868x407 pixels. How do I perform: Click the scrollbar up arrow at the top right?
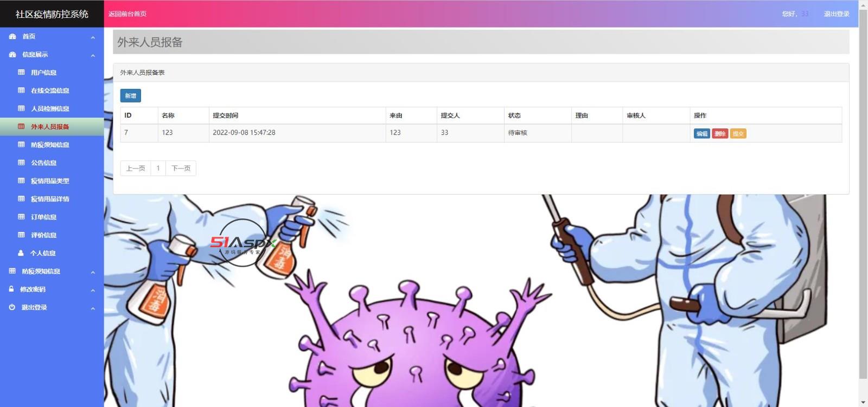pos(863,4)
